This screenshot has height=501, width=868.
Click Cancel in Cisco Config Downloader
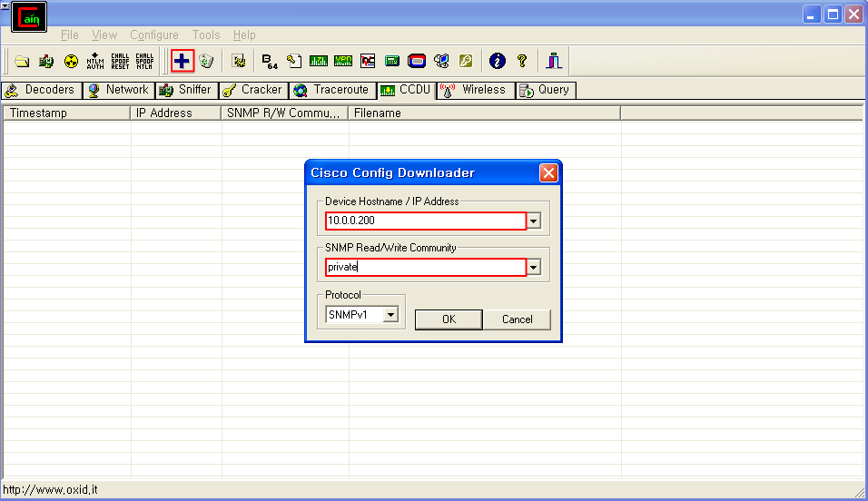coord(517,319)
